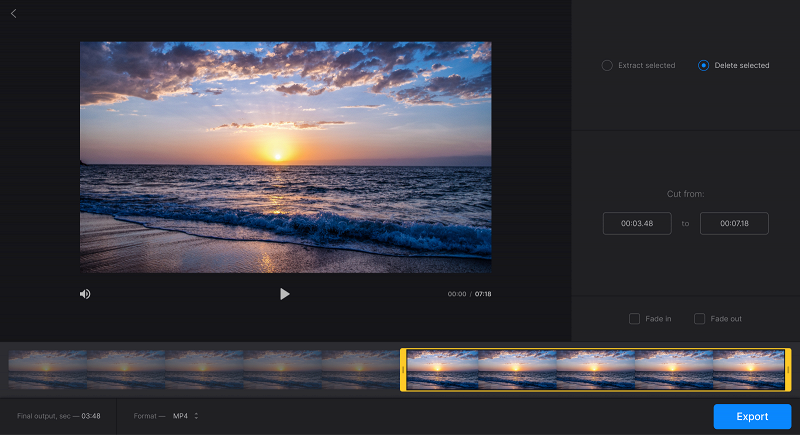Grab the left yellow trim handle

[403, 370]
